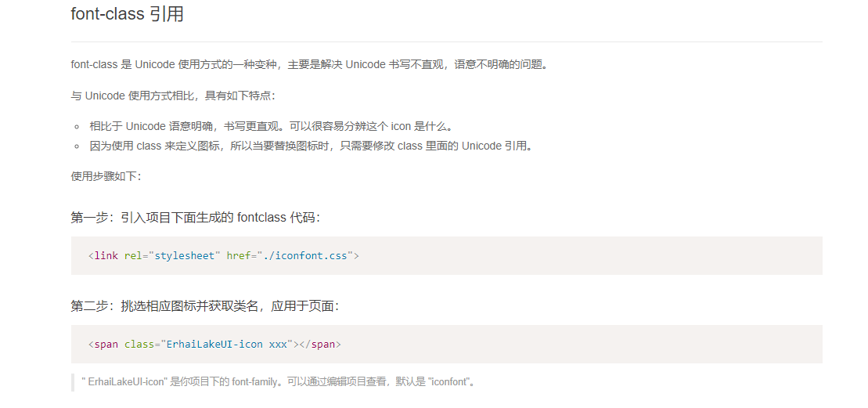The image size is (868, 408).
Task: Click the "link" tag name in code
Action: pos(106,256)
